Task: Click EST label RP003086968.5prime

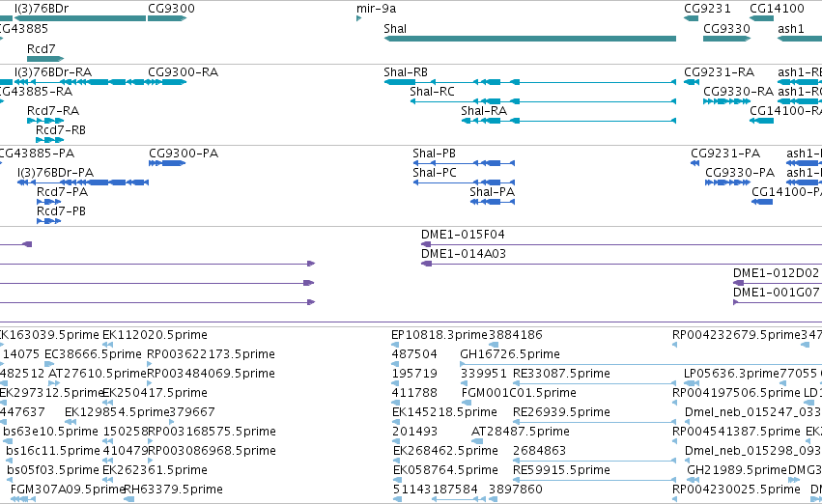Action: click(212, 451)
